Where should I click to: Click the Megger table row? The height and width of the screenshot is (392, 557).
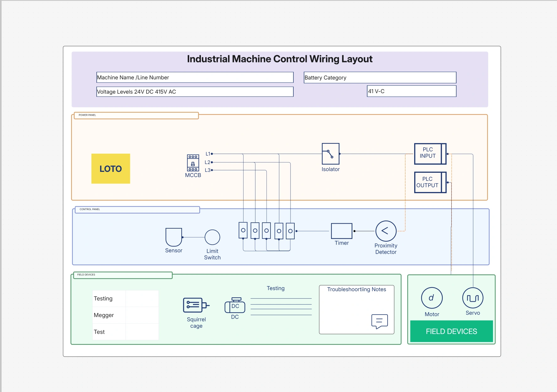(125, 315)
